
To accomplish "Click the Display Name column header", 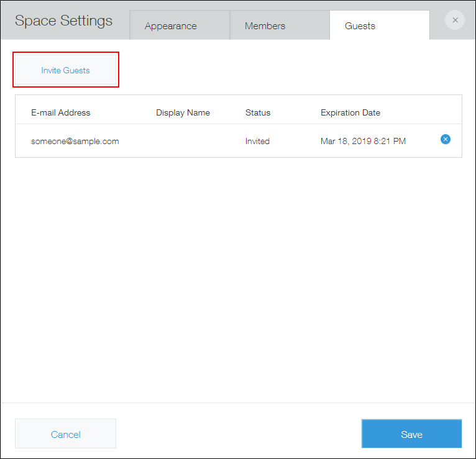I will coord(183,112).
